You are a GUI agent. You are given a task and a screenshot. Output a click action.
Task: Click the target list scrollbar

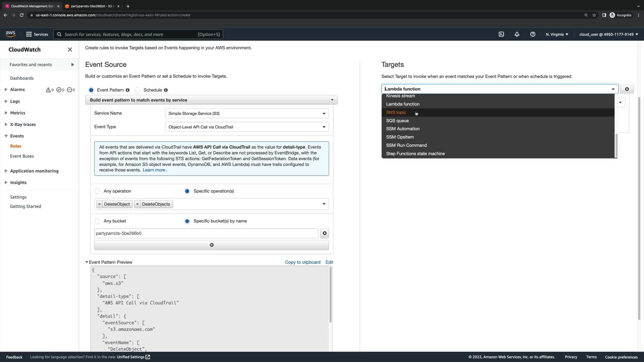(616, 145)
